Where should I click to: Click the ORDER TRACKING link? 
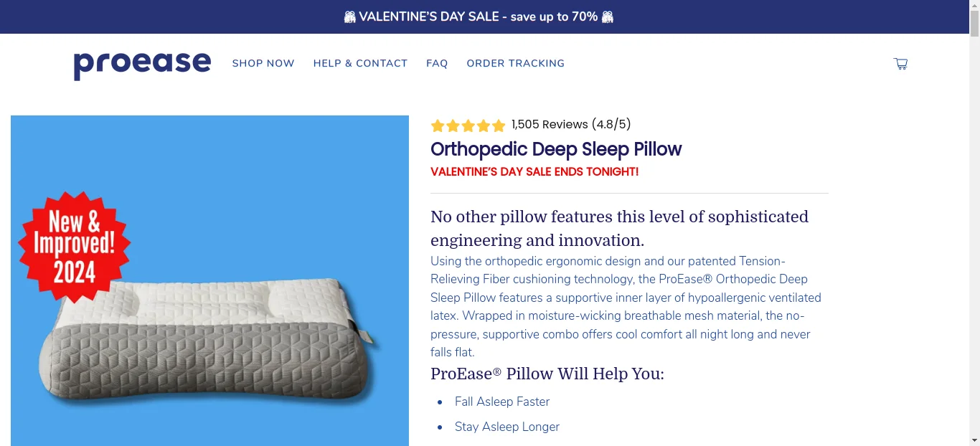515,63
